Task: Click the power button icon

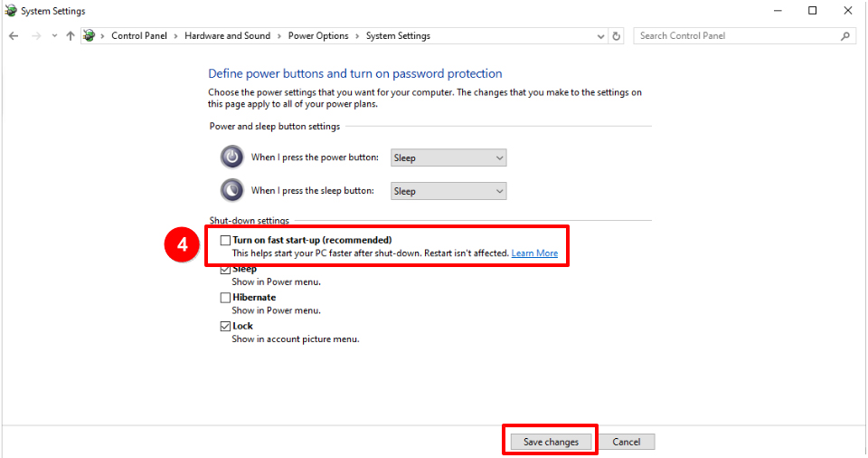Action: [232, 157]
